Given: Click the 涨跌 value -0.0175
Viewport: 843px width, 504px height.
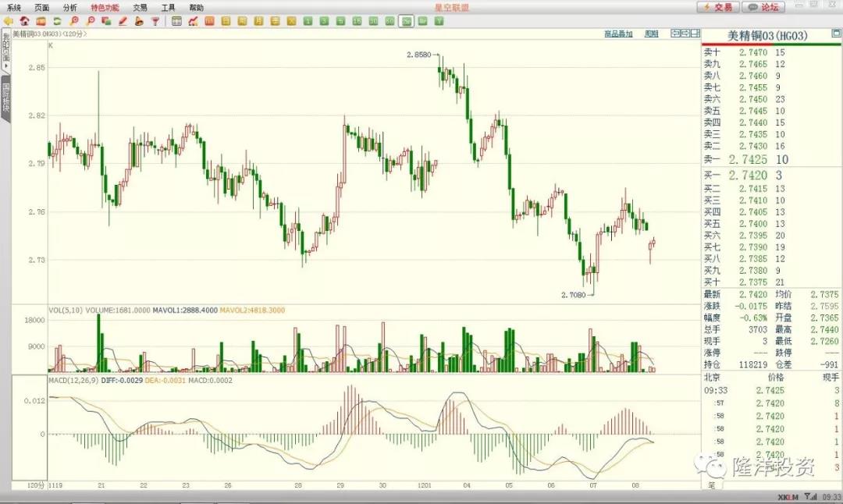Looking at the screenshot, I should click(752, 307).
